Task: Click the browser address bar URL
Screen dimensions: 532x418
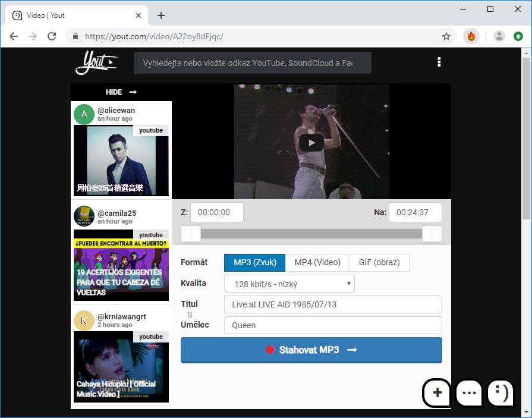Action: [154, 36]
